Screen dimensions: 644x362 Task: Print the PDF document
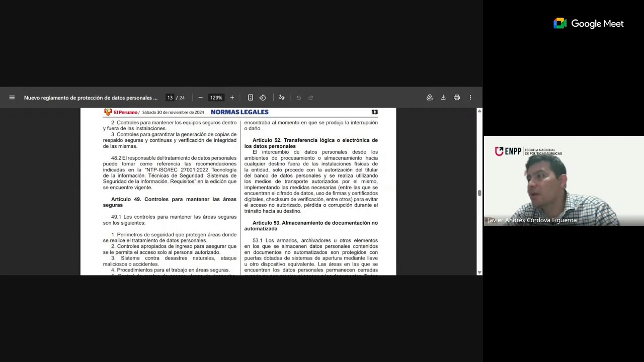pyautogui.click(x=457, y=98)
